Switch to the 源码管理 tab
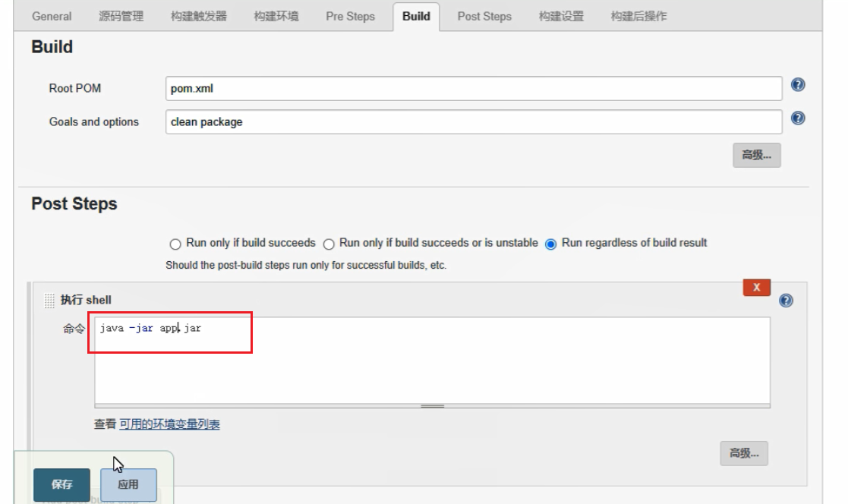The width and height of the screenshot is (848, 504). pyautogui.click(x=121, y=16)
